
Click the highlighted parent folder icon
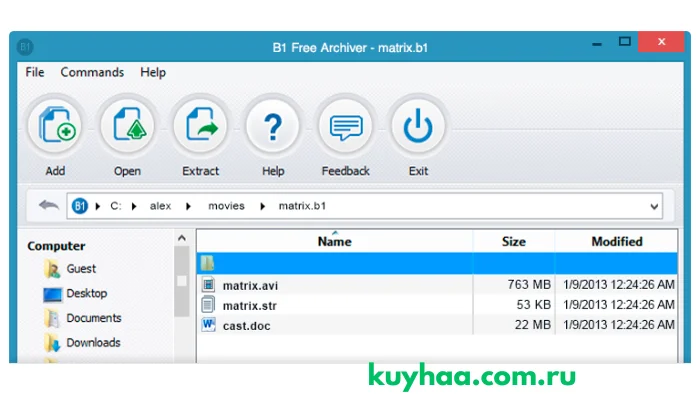tap(207, 263)
